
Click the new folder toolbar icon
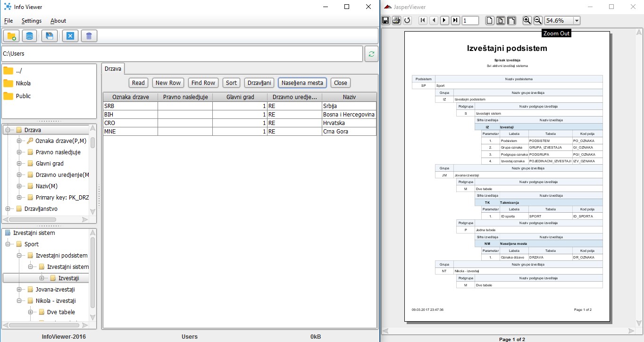click(11, 36)
